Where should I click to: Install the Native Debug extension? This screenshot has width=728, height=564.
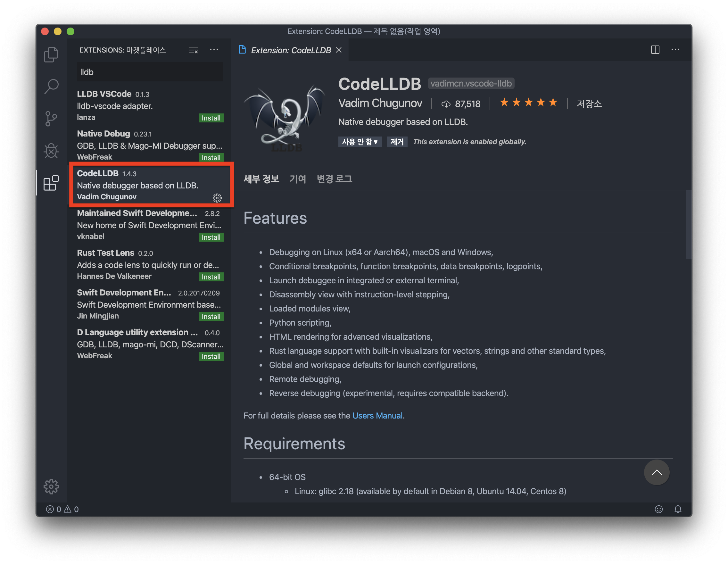pos(211,158)
